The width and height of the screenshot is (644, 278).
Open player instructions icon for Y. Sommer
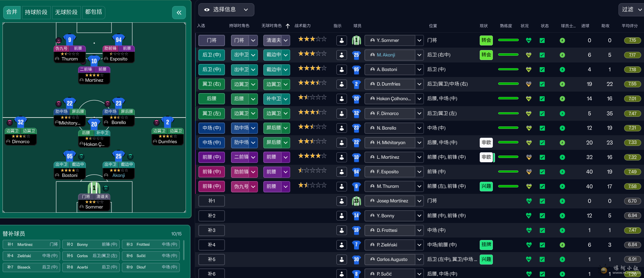click(x=341, y=40)
